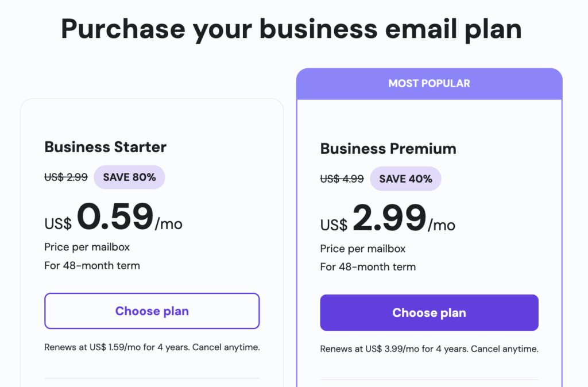Click 'For 48-month term' in Premium card

pyautogui.click(x=367, y=267)
